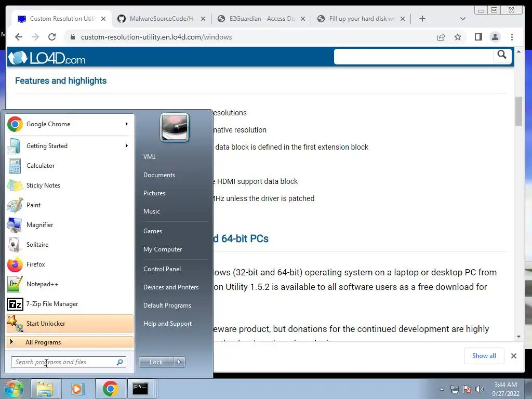Click the Lock button

point(156,362)
